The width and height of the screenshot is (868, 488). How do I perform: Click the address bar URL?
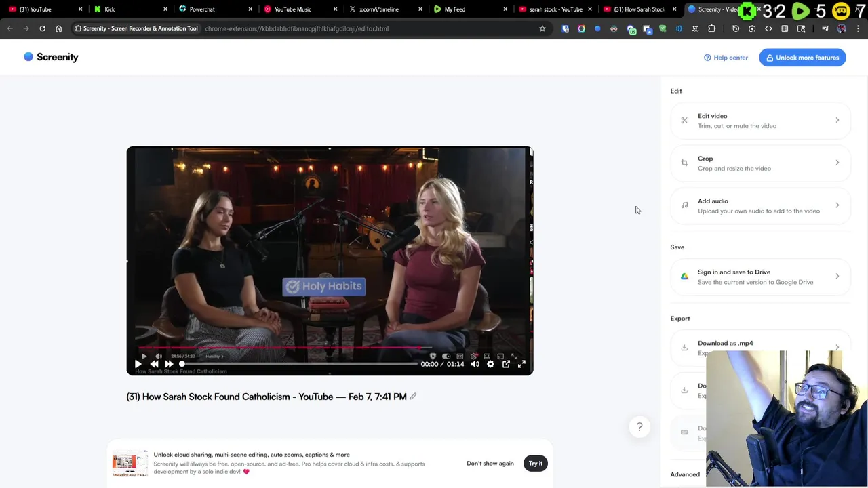point(296,28)
